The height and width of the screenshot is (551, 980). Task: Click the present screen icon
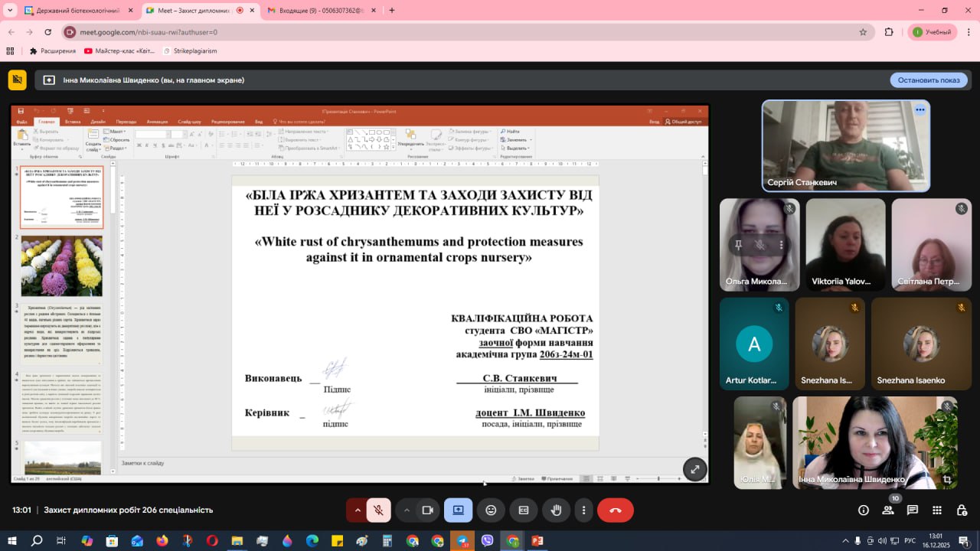click(458, 510)
